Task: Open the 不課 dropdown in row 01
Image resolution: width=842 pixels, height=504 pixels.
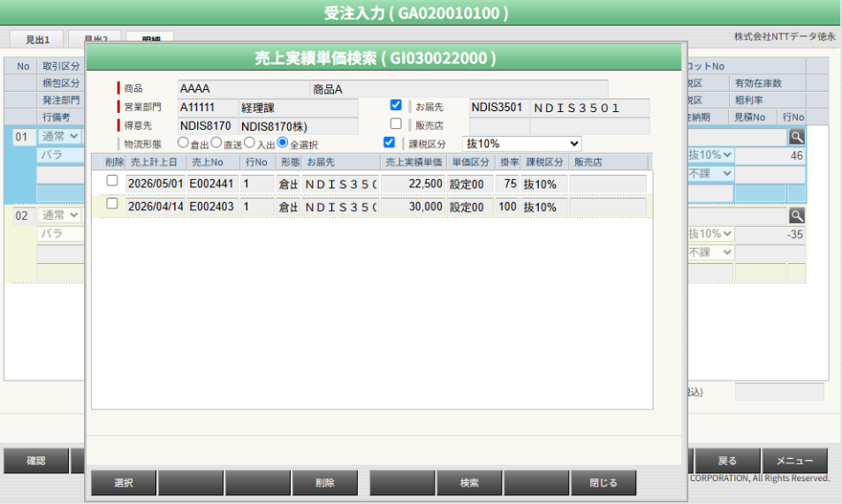Action: 709,174
